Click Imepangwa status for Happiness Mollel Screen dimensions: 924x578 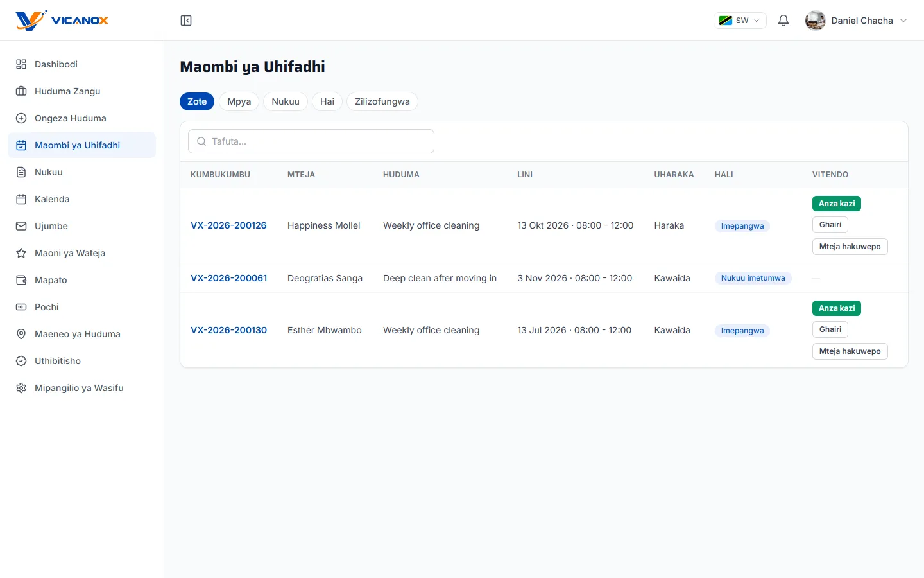pos(742,226)
